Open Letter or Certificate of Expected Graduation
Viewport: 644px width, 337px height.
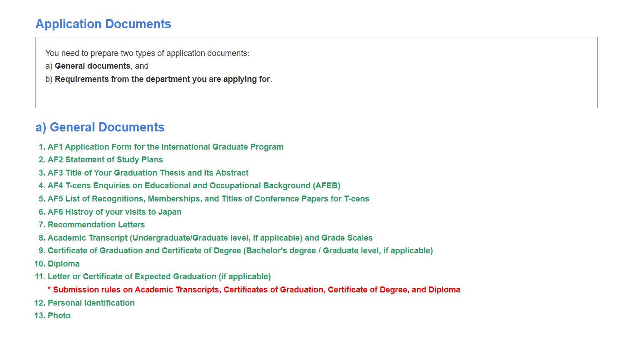click(159, 277)
